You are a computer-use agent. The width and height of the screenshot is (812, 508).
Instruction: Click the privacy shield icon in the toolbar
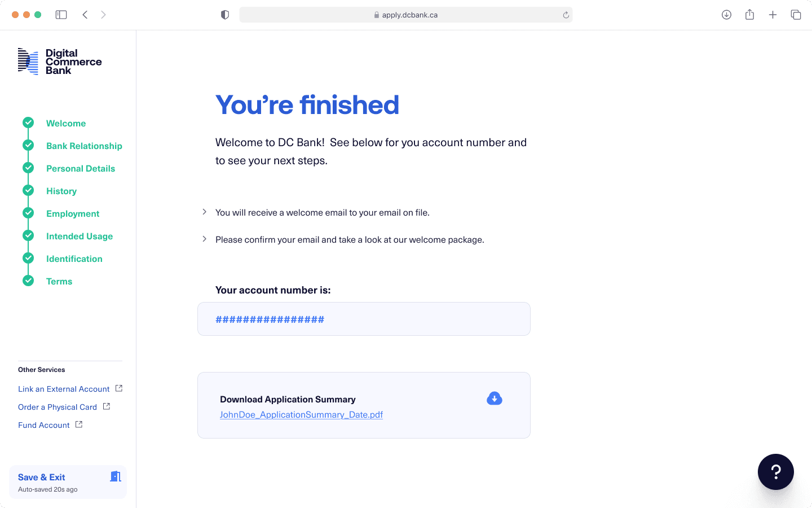225,15
